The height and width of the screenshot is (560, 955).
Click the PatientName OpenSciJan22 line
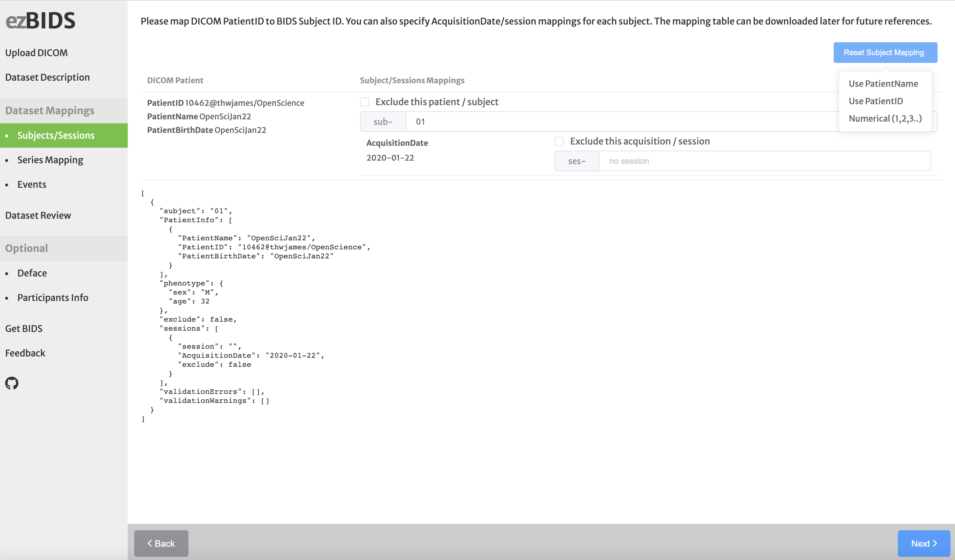coord(199,117)
